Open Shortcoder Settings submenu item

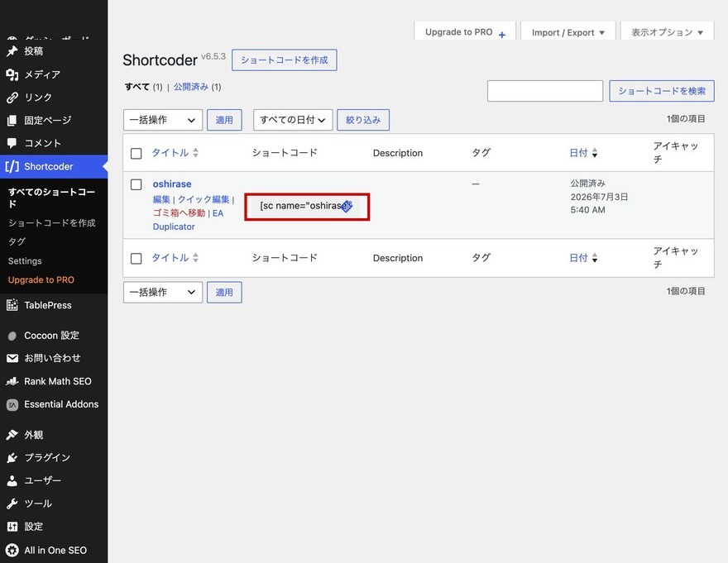[x=25, y=261]
